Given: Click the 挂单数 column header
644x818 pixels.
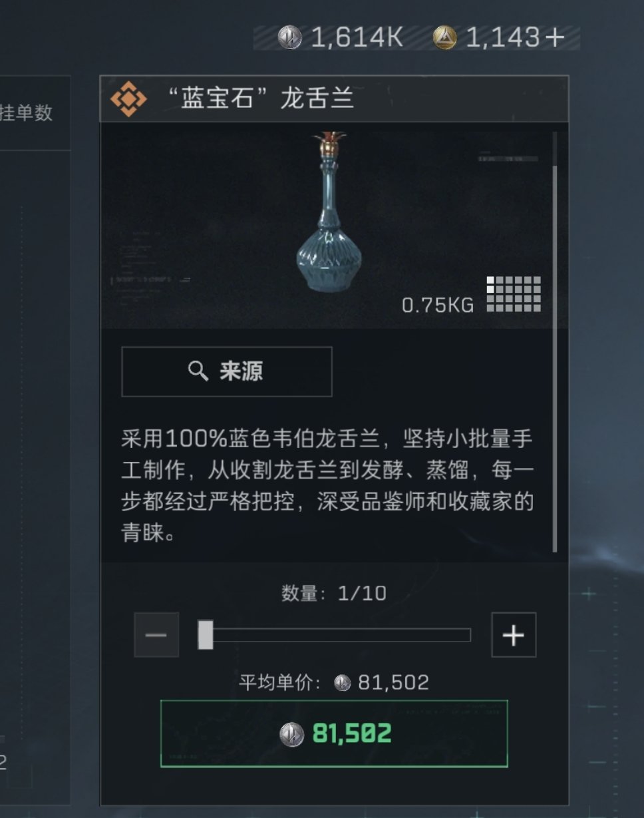Looking at the screenshot, I should (x=26, y=113).
